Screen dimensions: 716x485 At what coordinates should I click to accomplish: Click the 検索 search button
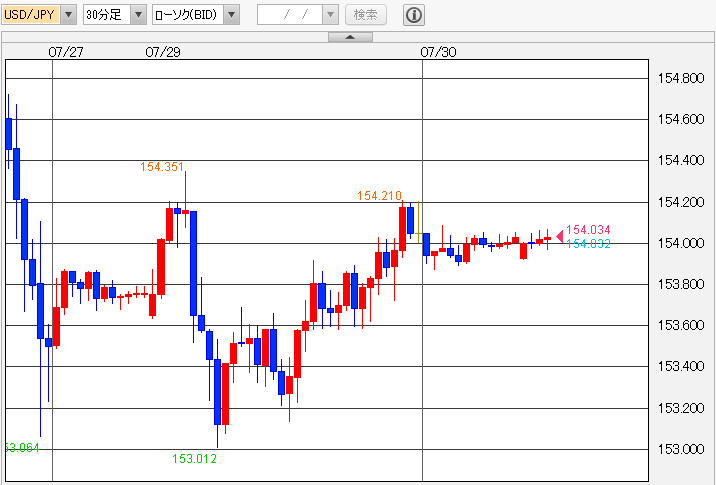click(x=366, y=15)
